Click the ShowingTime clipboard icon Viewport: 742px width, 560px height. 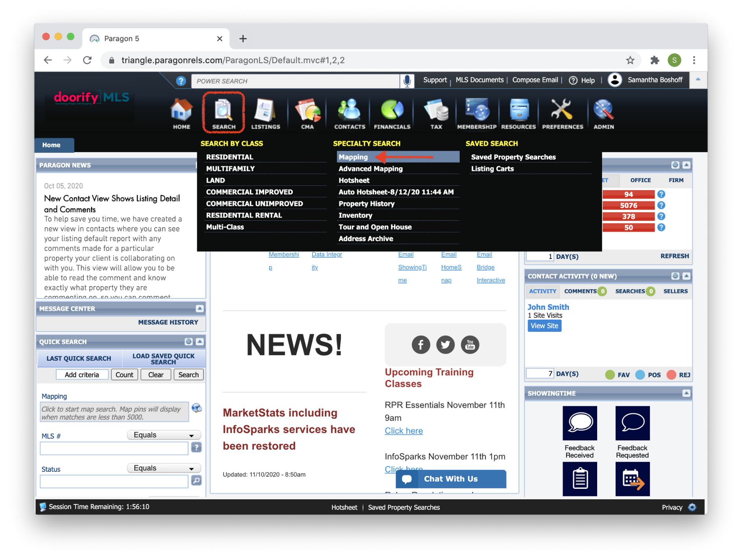click(x=579, y=479)
